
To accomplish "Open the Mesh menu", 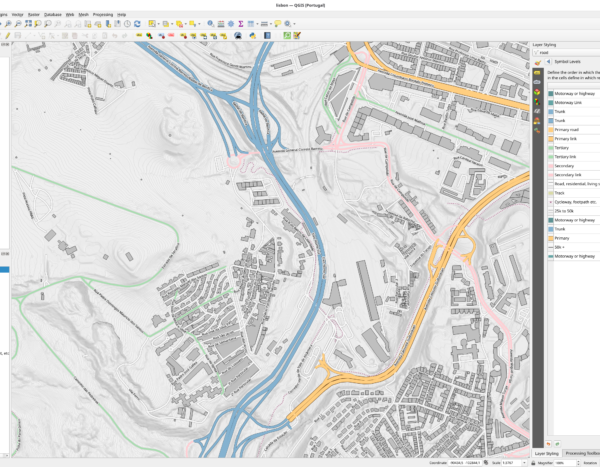I will click(83, 15).
